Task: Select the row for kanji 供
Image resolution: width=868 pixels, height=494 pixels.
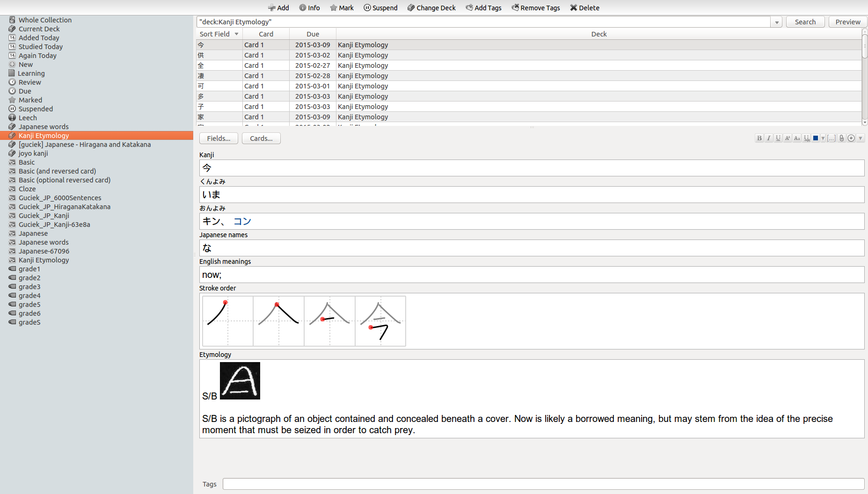Action: [x=529, y=55]
